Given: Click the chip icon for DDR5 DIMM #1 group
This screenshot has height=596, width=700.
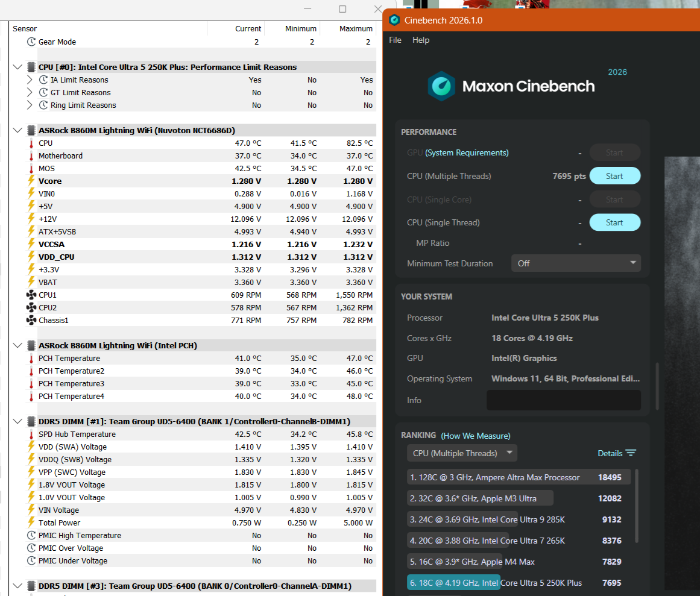Looking at the screenshot, I should click(x=31, y=422).
